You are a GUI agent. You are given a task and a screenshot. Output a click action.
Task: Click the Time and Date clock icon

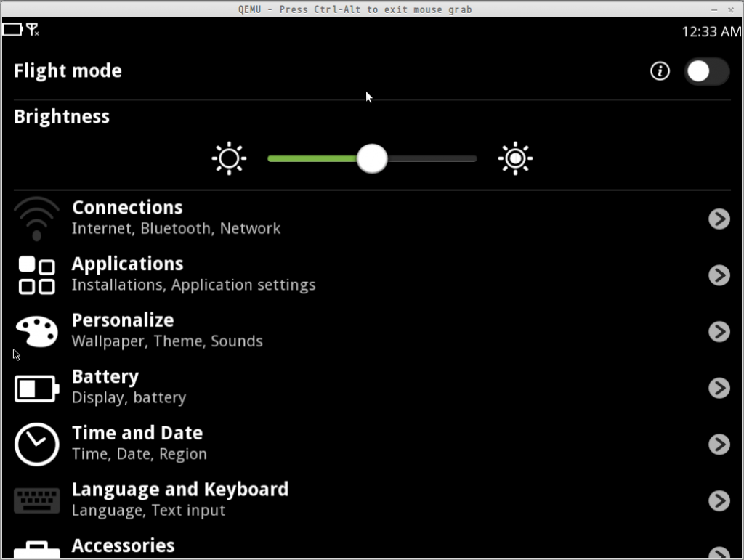36,445
